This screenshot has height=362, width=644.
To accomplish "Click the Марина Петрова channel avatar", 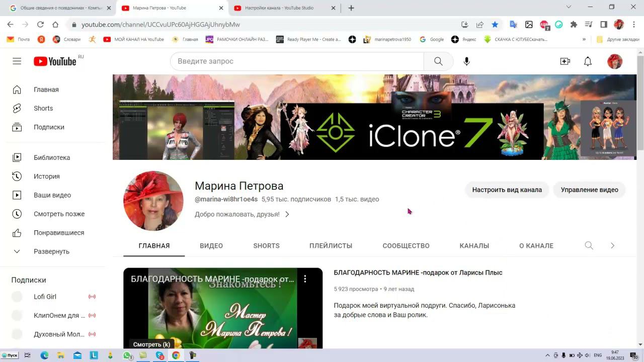I will (x=153, y=201).
